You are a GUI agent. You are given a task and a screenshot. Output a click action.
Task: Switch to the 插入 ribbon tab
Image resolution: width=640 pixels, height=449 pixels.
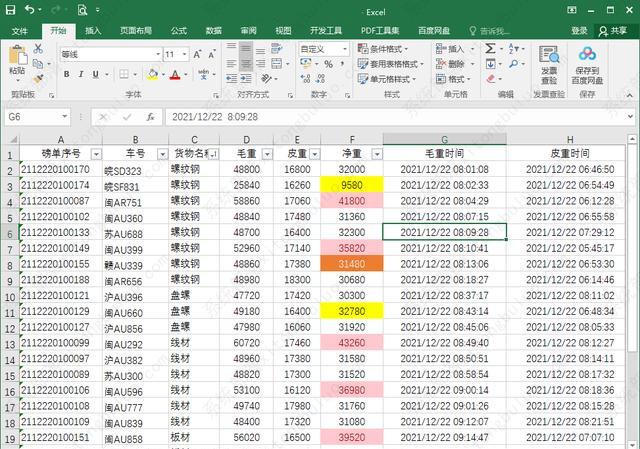[x=93, y=31]
